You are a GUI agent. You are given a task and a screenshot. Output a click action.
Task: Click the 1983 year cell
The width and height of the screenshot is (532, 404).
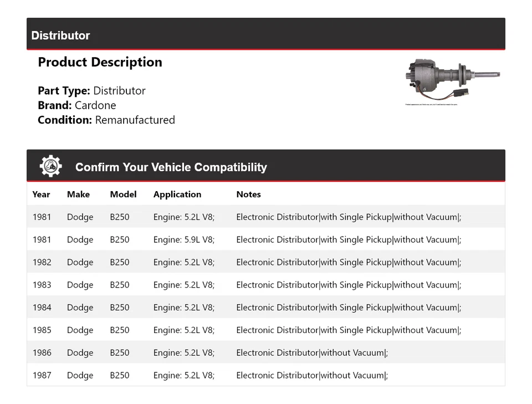[x=42, y=285]
